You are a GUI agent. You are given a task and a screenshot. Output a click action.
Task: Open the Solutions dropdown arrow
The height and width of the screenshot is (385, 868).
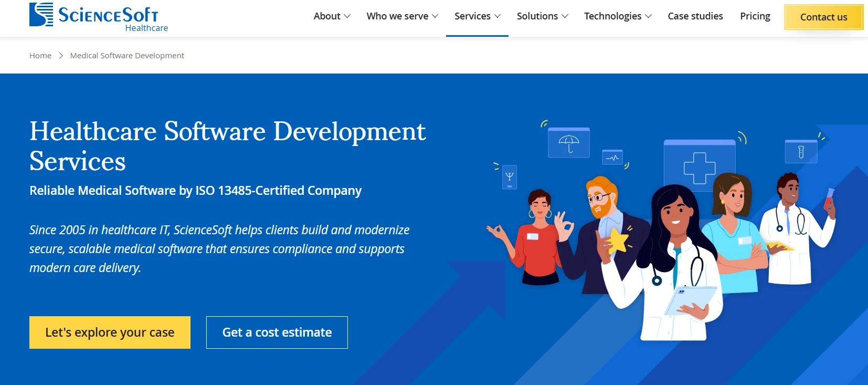pos(565,16)
